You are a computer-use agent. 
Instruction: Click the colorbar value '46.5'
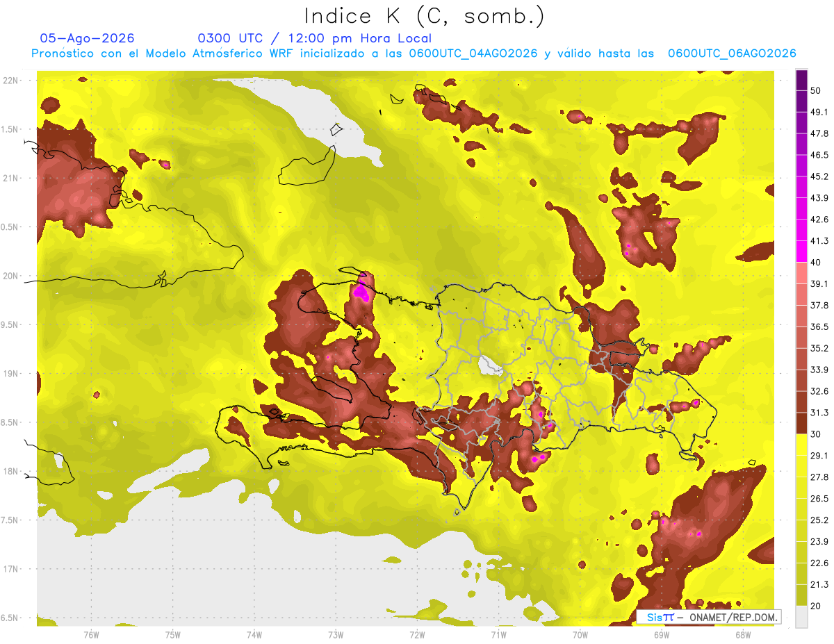coord(819,155)
